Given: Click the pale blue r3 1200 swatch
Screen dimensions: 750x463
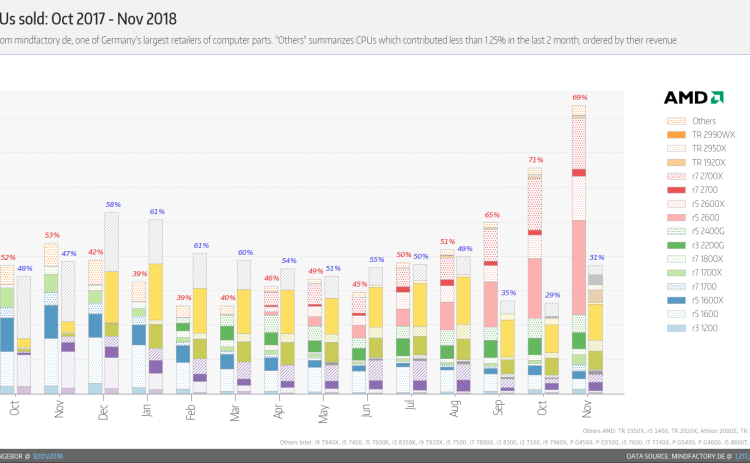Looking at the screenshot, I should (x=676, y=328).
